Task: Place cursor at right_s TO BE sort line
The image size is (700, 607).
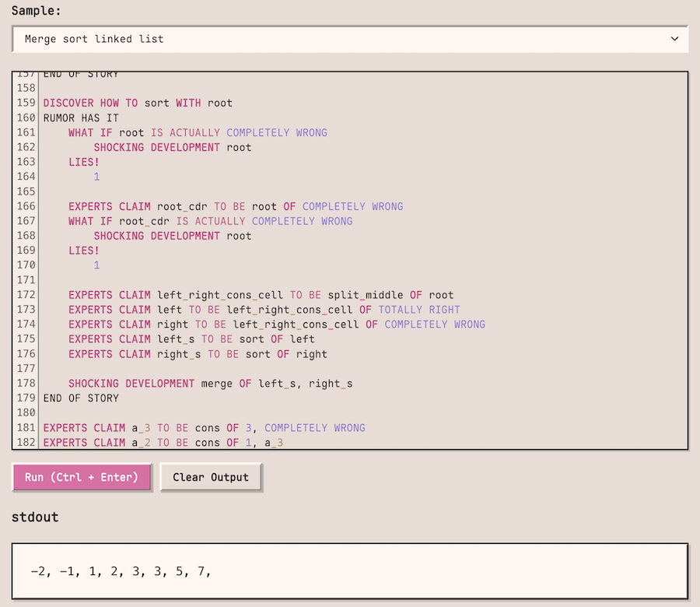Action: tap(198, 354)
